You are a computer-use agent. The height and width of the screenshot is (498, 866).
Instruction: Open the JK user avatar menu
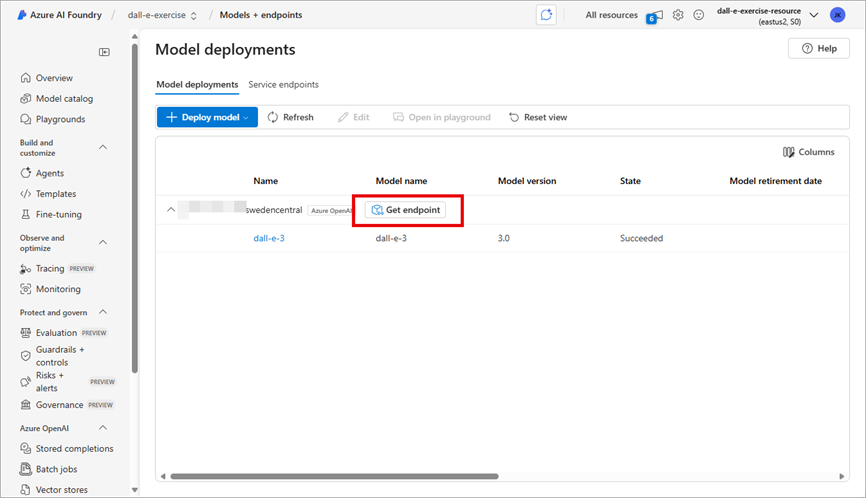pyautogui.click(x=838, y=15)
